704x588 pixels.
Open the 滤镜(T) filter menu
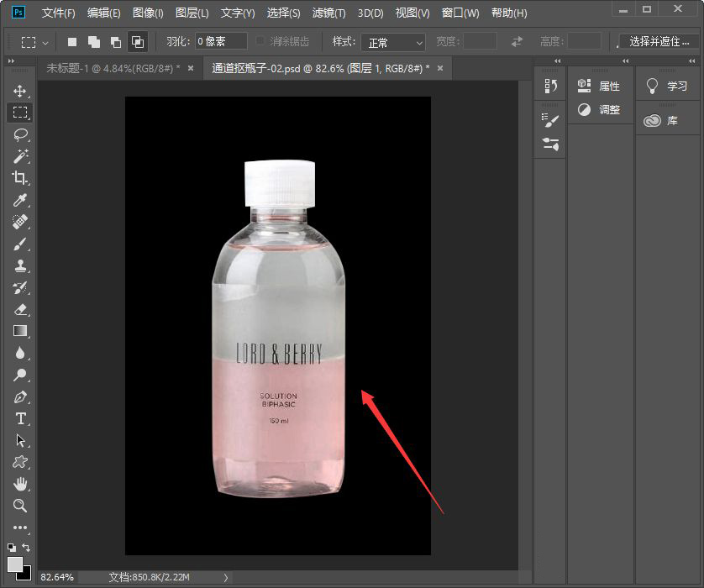point(328,13)
